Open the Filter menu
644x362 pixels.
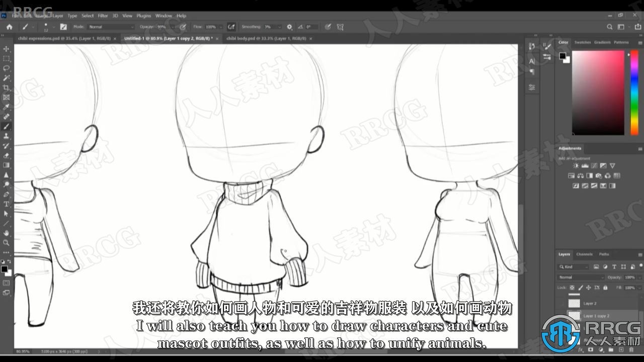(103, 16)
